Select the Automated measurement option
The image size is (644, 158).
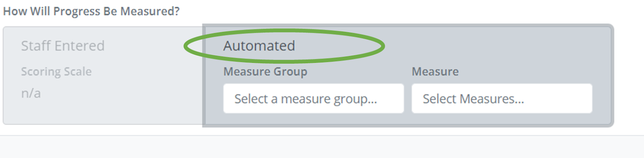(x=259, y=46)
